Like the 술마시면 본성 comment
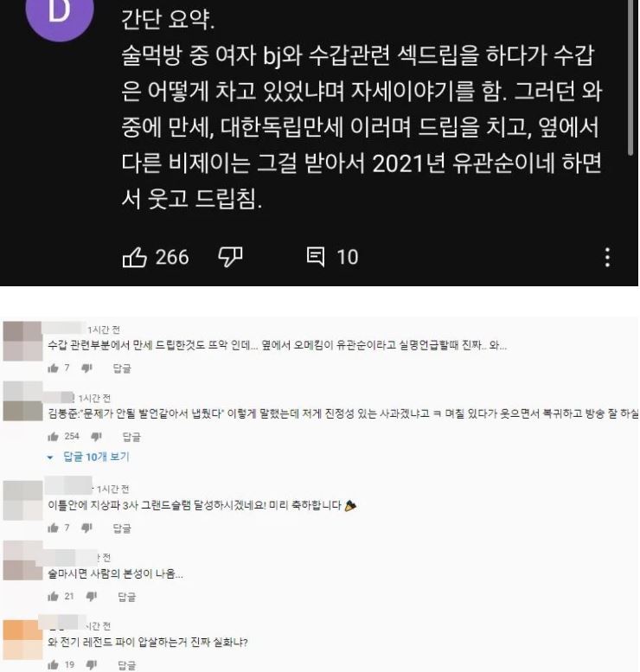This screenshot has width=640, height=672. 53,597
